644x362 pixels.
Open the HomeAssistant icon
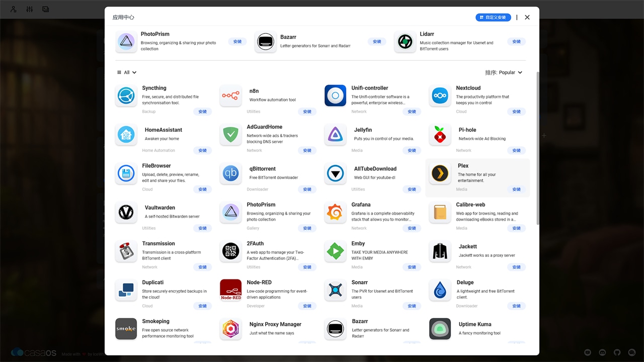126,135
